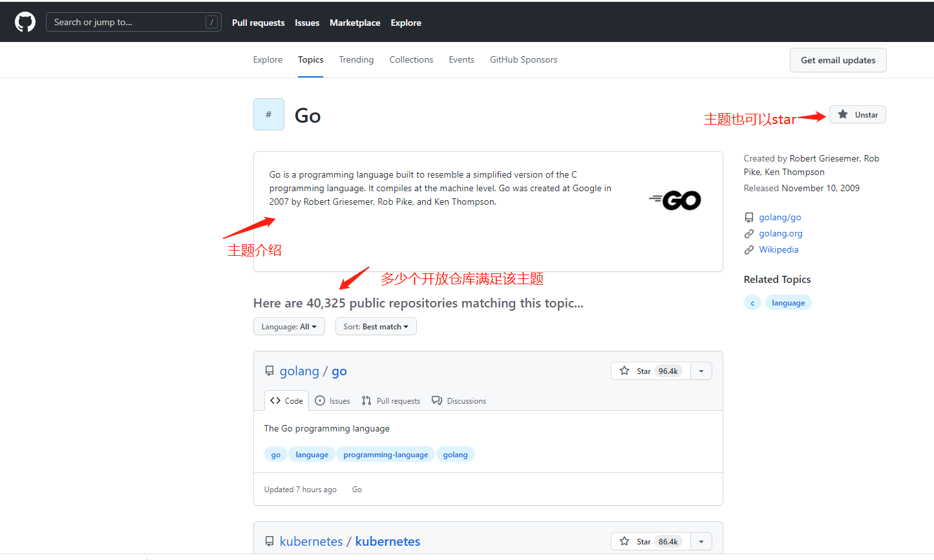The image size is (934, 560).
Task: Open the GitHub Sponsors tab
Action: [524, 59]
